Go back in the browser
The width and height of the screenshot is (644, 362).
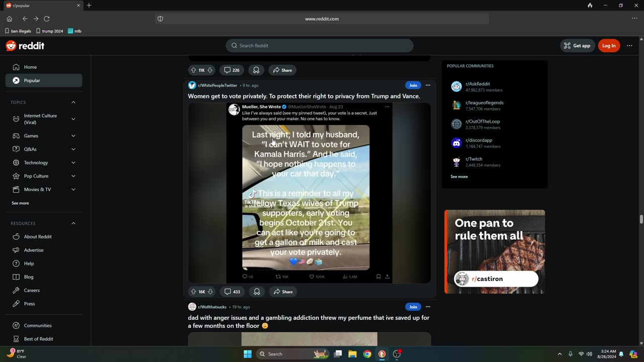coord(25,19)
